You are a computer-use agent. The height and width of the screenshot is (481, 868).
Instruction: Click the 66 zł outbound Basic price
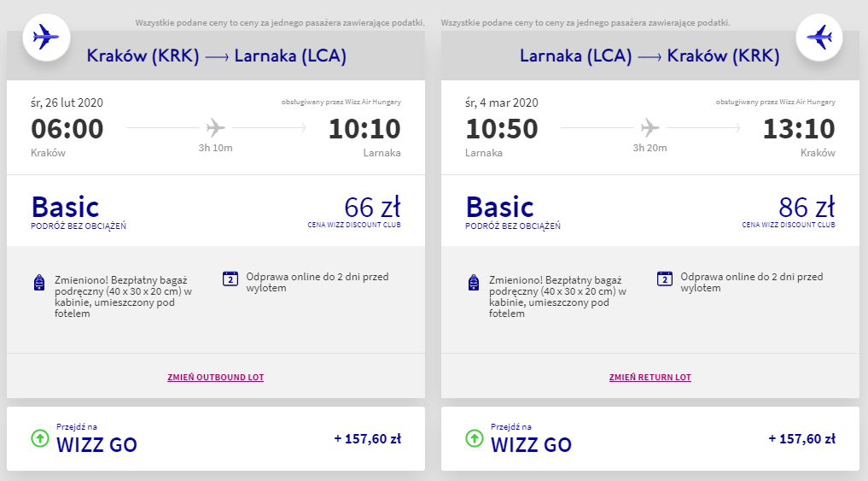point(372,208)
